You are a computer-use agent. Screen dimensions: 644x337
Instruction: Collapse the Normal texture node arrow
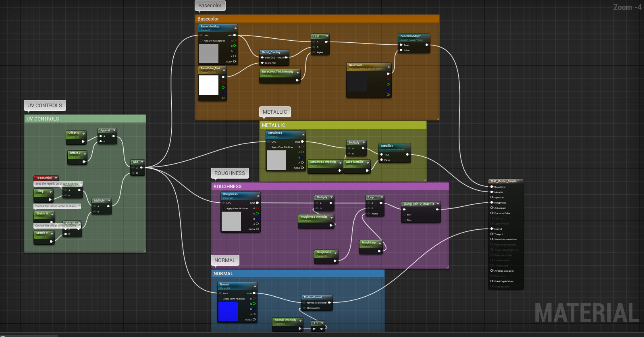[x=255, y=286]
